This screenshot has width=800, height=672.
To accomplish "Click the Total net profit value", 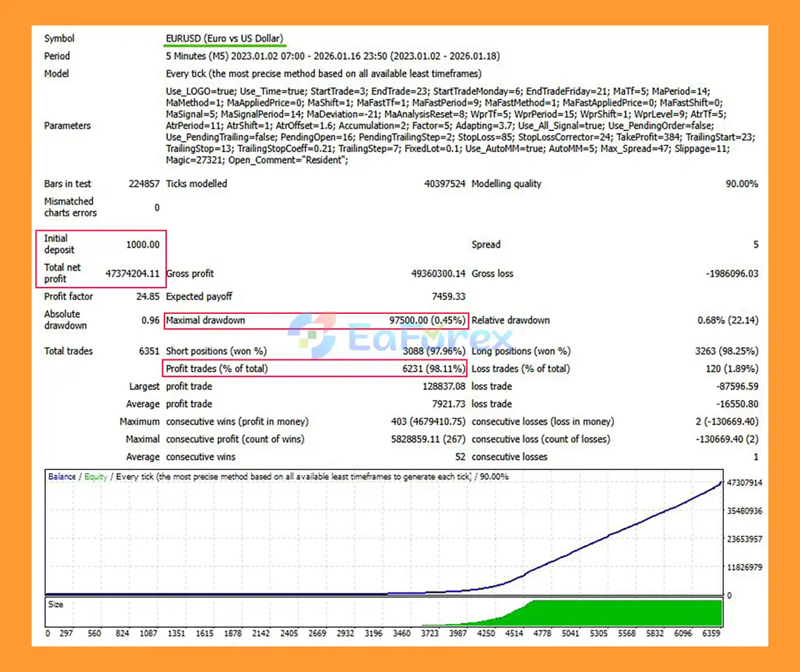I will [132, 274].
